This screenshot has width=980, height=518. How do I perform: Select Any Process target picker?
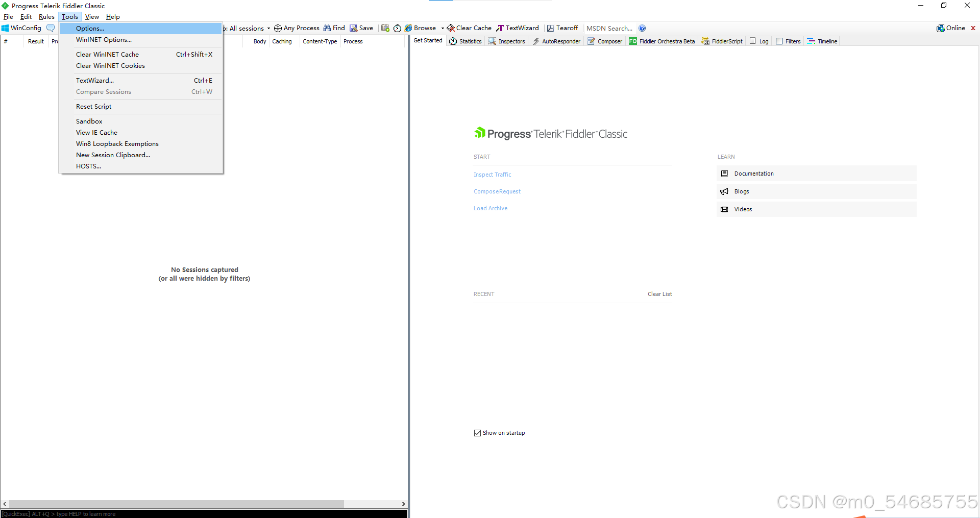[297, 28]
